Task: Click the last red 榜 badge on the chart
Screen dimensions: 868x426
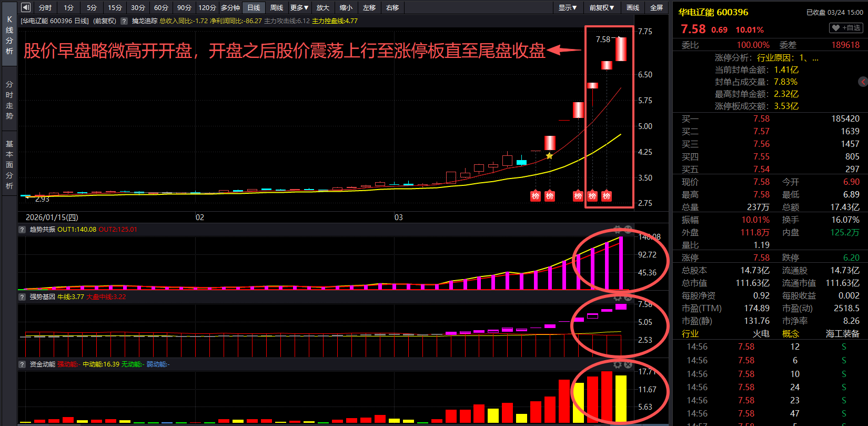Action: pyautogui.click(x=607, y=196)
